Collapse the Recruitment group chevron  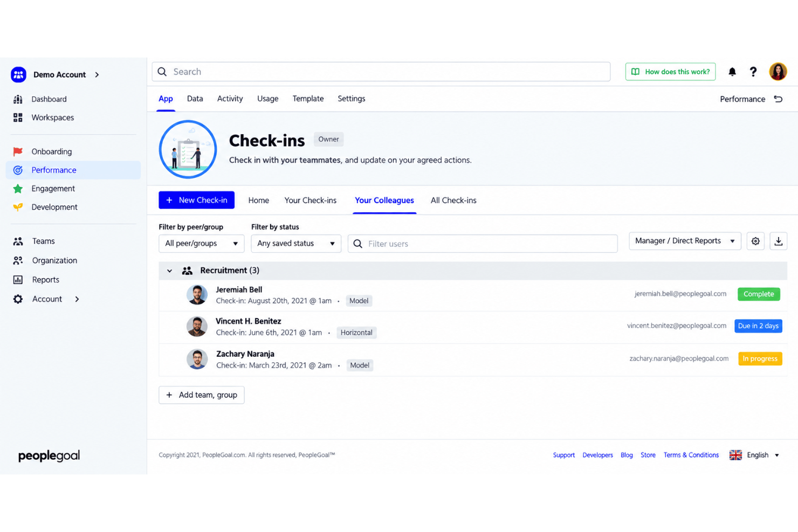pos(169,271)
